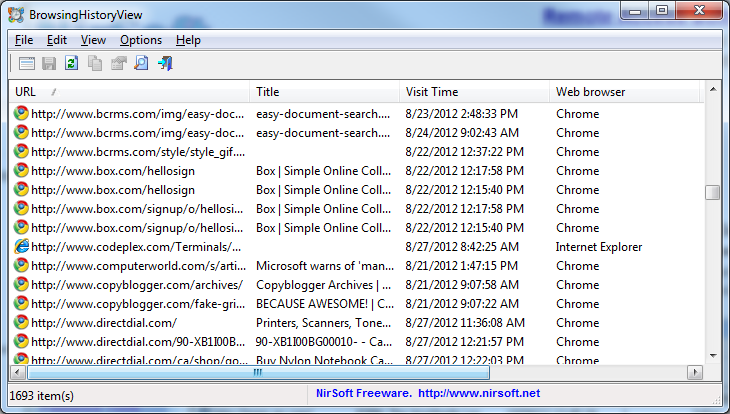Click visit time 8/21/2012 1:47:15 PM
Image resolution: width=730 pixels, height=414 pixels.
click(x=461, y=266)
